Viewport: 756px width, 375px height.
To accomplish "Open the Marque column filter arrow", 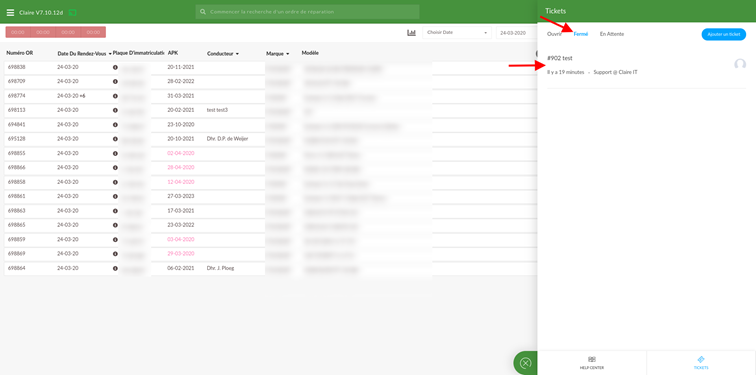I will click(x=287, y=54).
